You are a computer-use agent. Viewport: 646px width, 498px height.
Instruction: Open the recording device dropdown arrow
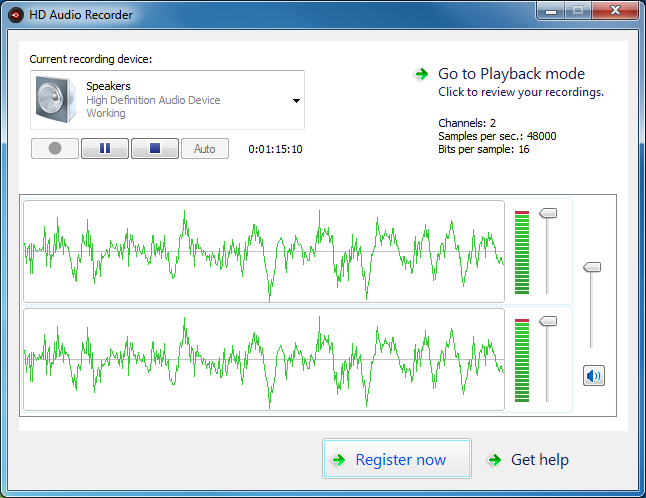pos(296,101)
